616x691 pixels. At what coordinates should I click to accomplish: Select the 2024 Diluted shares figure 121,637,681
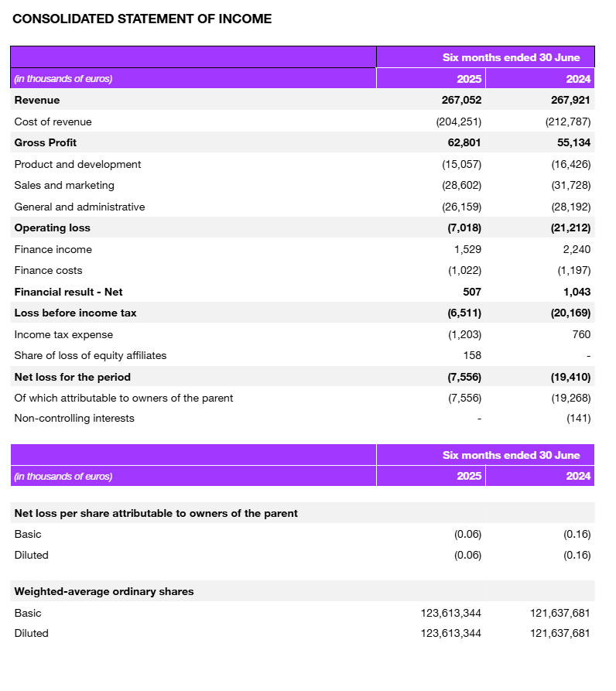click(x=560, y=633)
